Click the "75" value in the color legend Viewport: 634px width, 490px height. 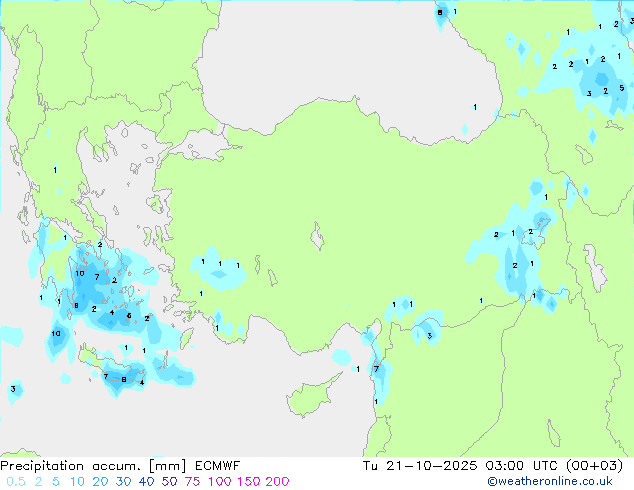tap(192, 482)
